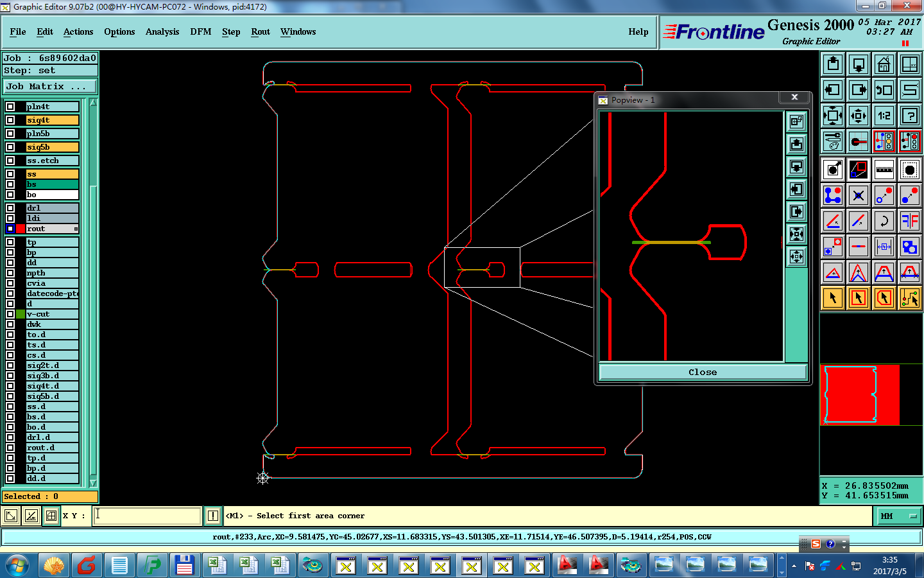Open the first Excel taskbar icon
Image resolution: width=924 pixels, height=578 pixels.
(x=216, y=565)
